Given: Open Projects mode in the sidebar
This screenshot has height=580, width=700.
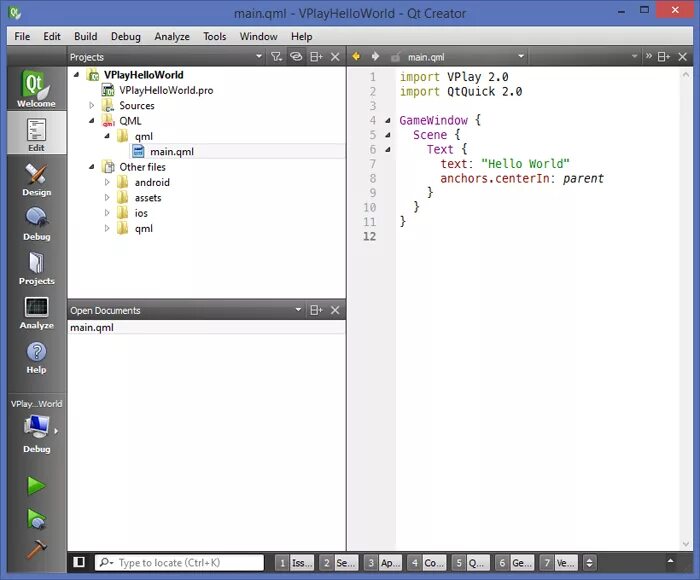Looking at the screenshot, I should [x=36, y=268].
